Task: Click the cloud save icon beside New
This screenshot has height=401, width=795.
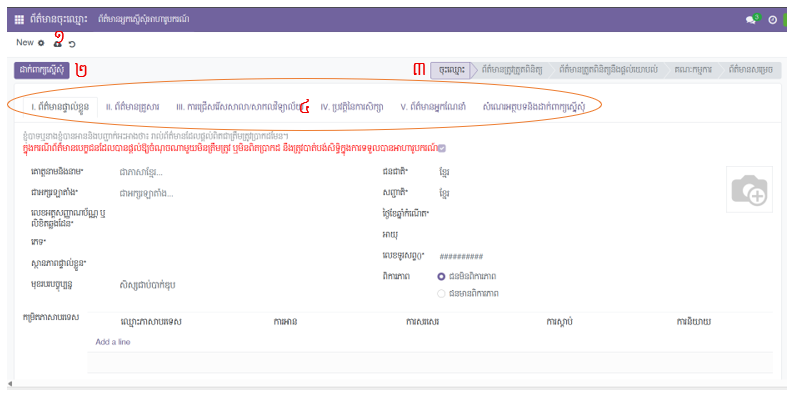Action: [x=58, y=42]
